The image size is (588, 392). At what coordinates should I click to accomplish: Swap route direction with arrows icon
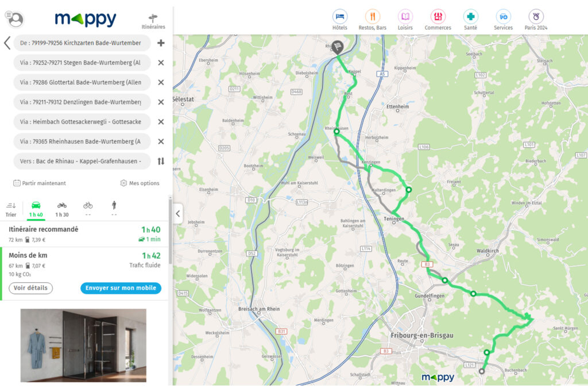[x=161, y=161]
